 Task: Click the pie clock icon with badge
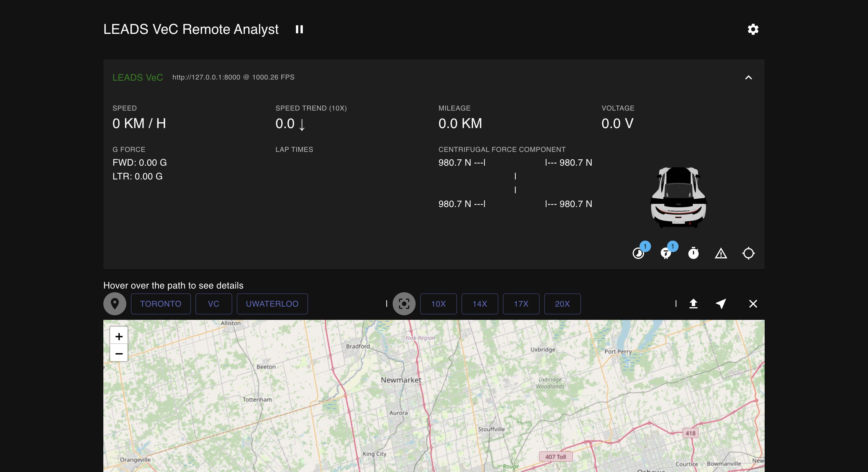638,253
